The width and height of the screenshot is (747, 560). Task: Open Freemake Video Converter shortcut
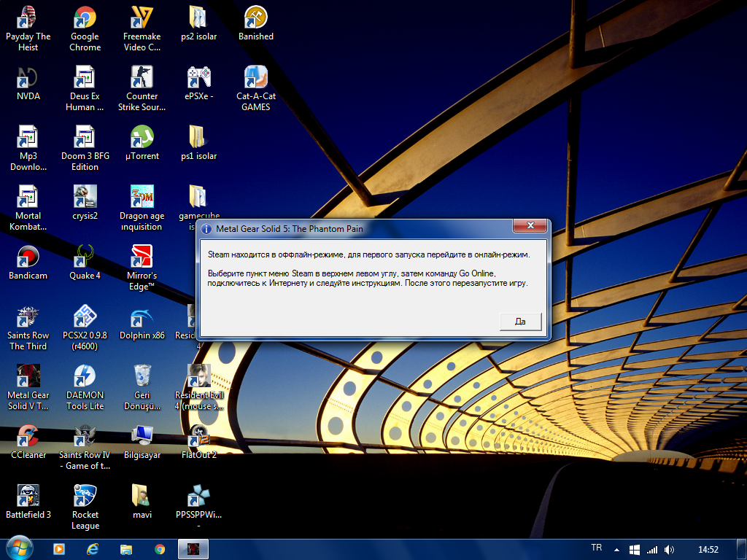coord(142,28)
